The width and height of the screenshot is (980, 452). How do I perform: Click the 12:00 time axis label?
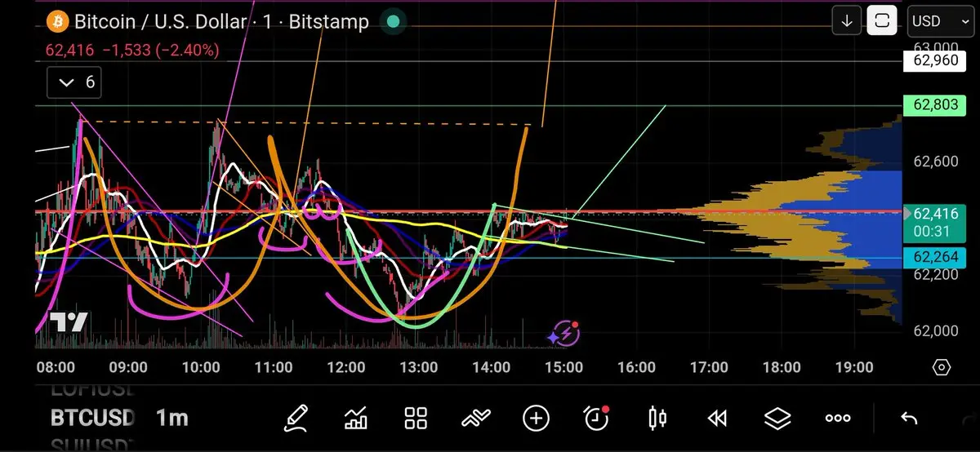pos(345,367)
